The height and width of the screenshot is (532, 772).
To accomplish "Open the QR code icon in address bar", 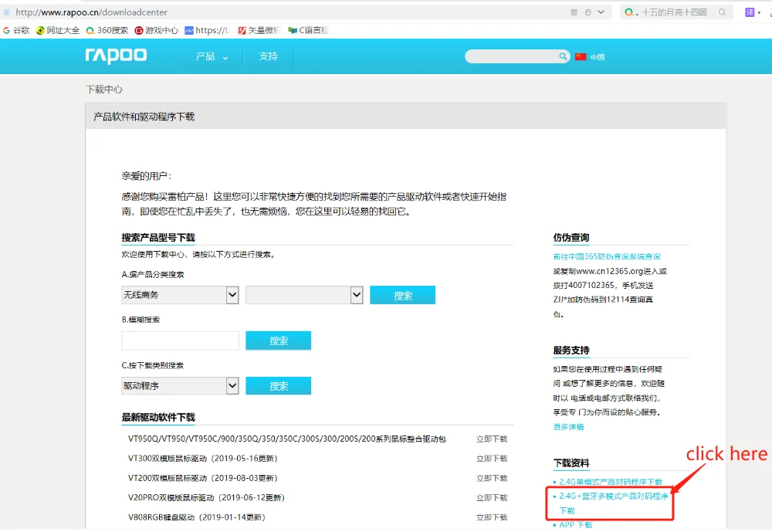I will pos(574,12).
